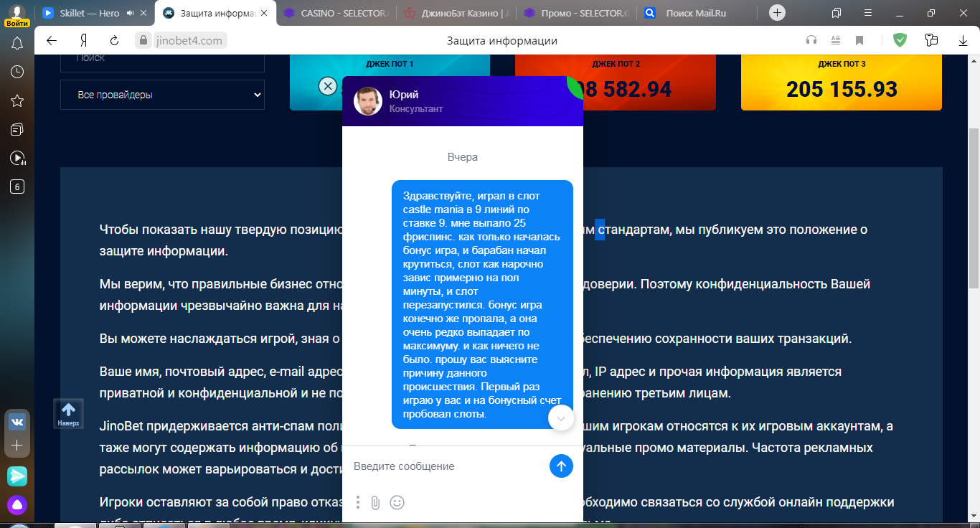Open the tab counter showing 6
Image resolution: width=980 pixels, height=528 pixels.
[17, 187]
